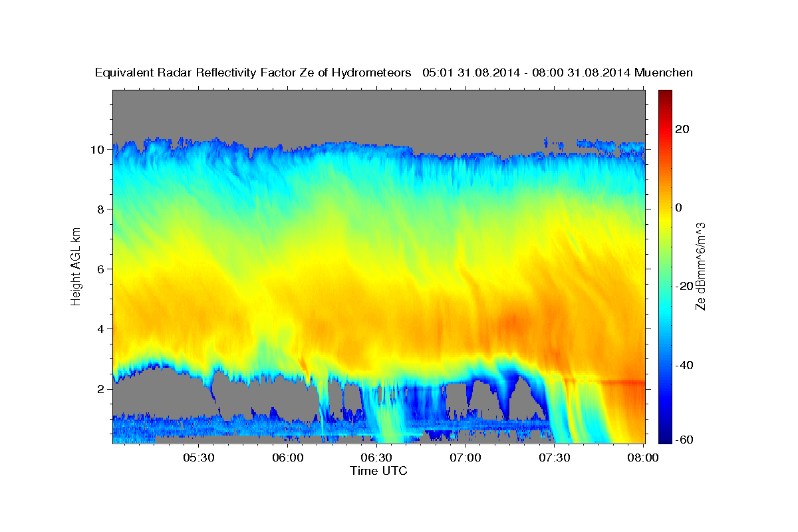The image size is (798, 532).
Task: Click the "07:00" time tick label
Action: (465, 458)
